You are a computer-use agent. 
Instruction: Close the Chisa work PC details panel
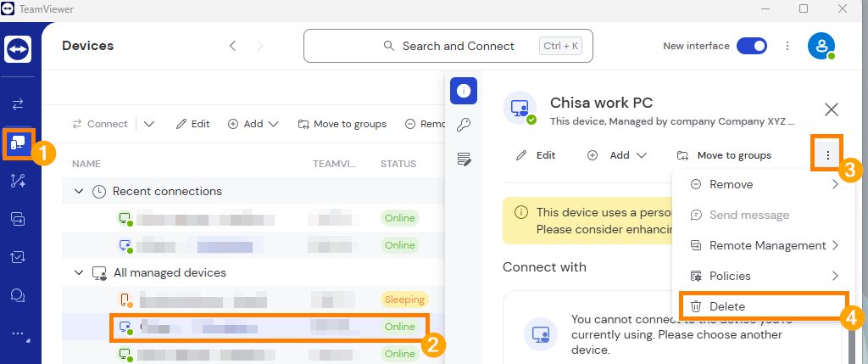point(832,109)
